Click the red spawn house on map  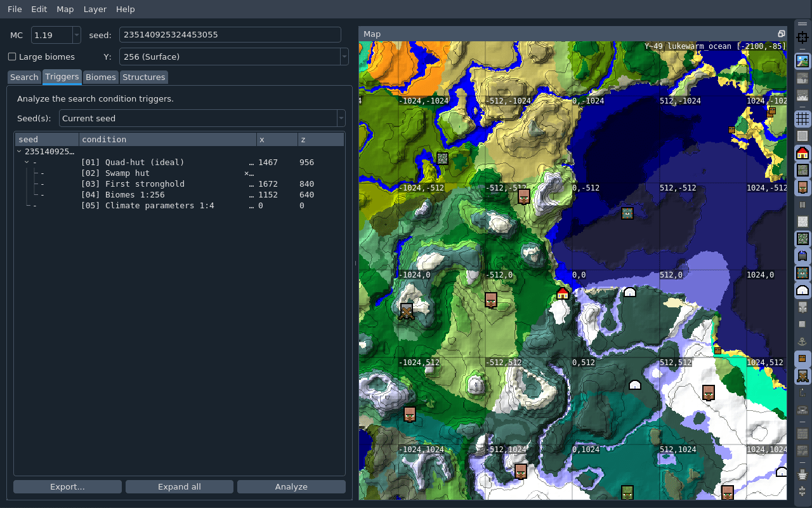coord(563,293)
